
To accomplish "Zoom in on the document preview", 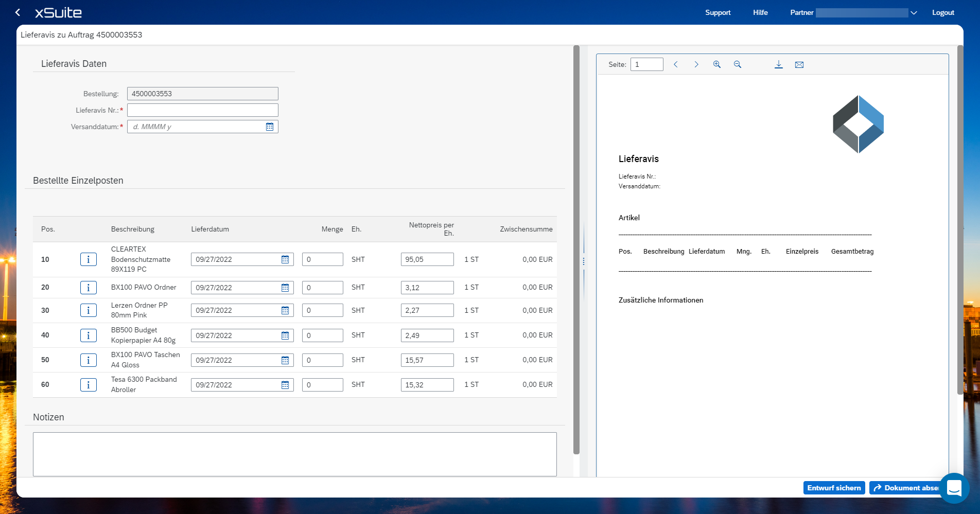I will pyautogui.click(x=716, y=64).
